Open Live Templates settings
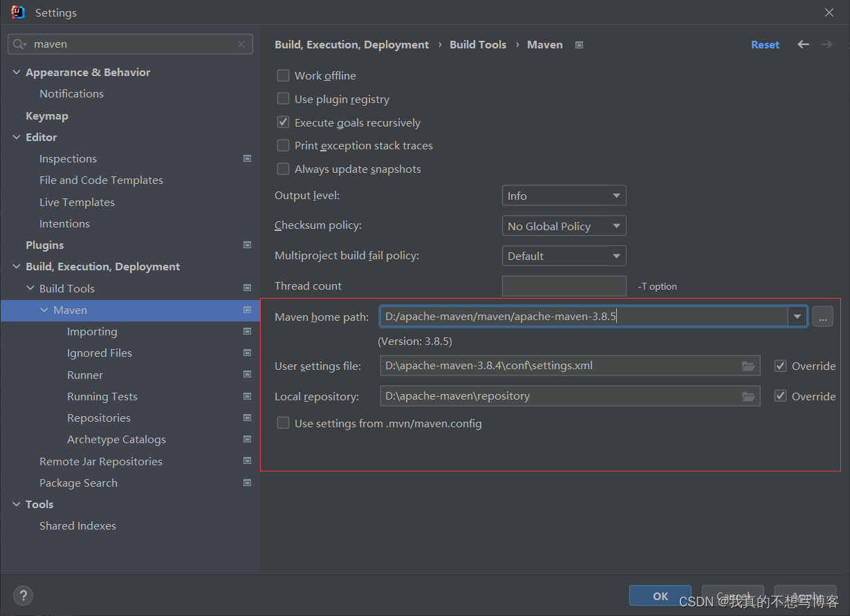 tap(77, 202)
